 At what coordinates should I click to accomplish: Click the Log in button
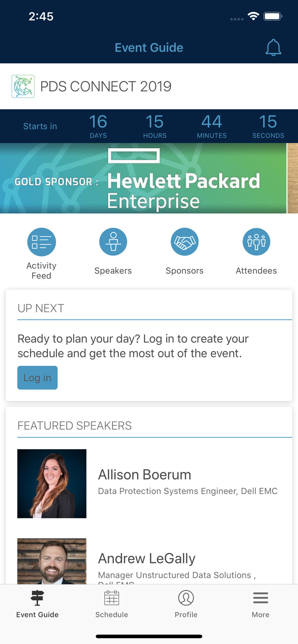coord(37,378)
